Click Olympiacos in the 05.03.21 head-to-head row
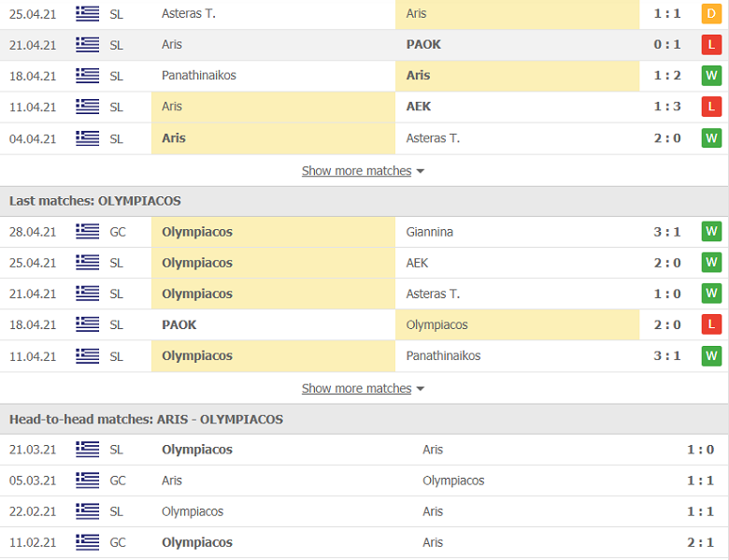 click(x=453, y=481)
